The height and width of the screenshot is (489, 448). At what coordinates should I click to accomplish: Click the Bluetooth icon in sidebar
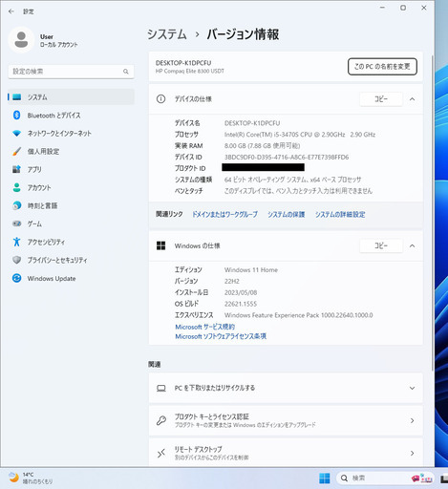pos(16,115)
